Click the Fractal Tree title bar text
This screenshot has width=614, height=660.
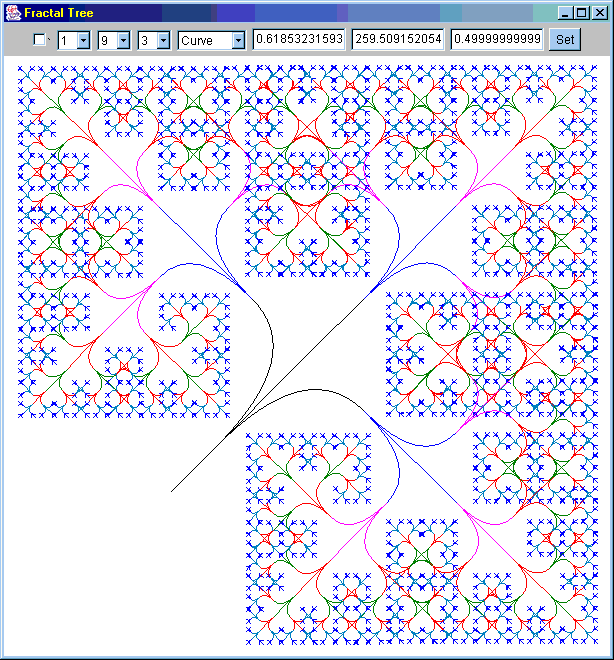(x=58, y=13)
